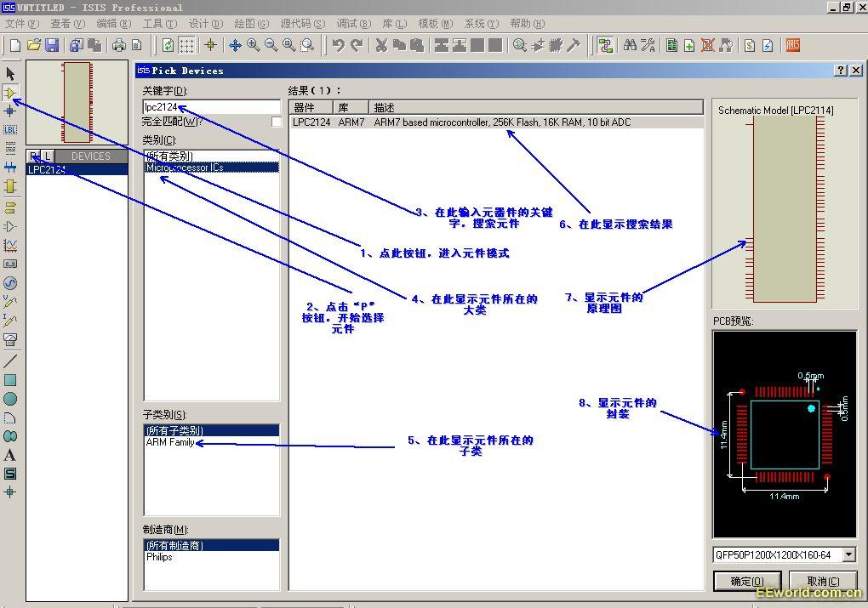Click the Electrical Rule Check lightning icon
Image resolution: width=868 pixels, height=608 pixels.
pyautogui.click(x=768, y=45)
